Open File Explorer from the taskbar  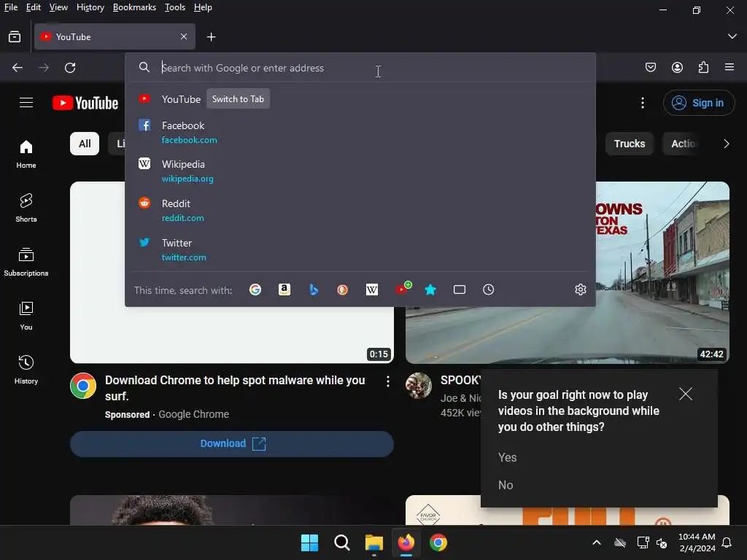pyautogui.click(x=374, y=542)
